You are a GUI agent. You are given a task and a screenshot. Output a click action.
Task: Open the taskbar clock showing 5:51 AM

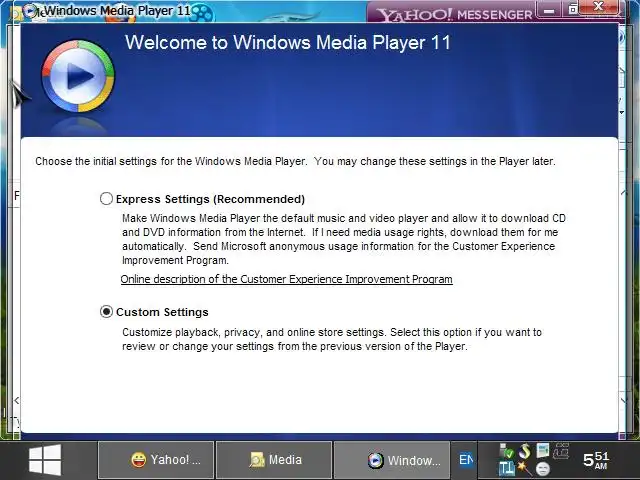pyautogui.click(x=596, y=460)
